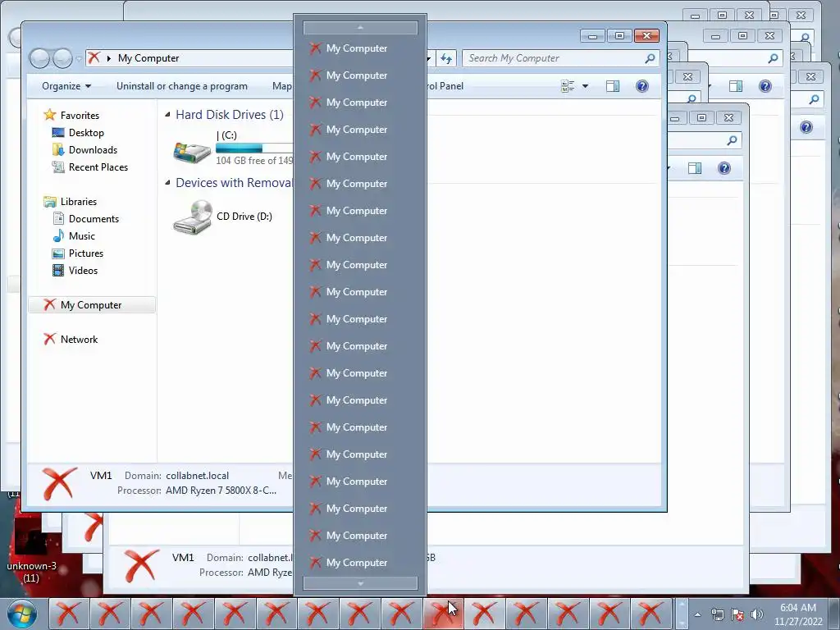This screenshot has width=840, height=630.
Task: Expand the breadcrumb arrow before My Computer
Action: click(x=109, y=58)
